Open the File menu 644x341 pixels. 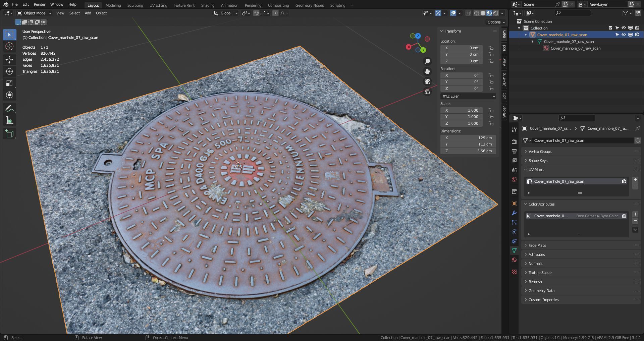point(14,4)
